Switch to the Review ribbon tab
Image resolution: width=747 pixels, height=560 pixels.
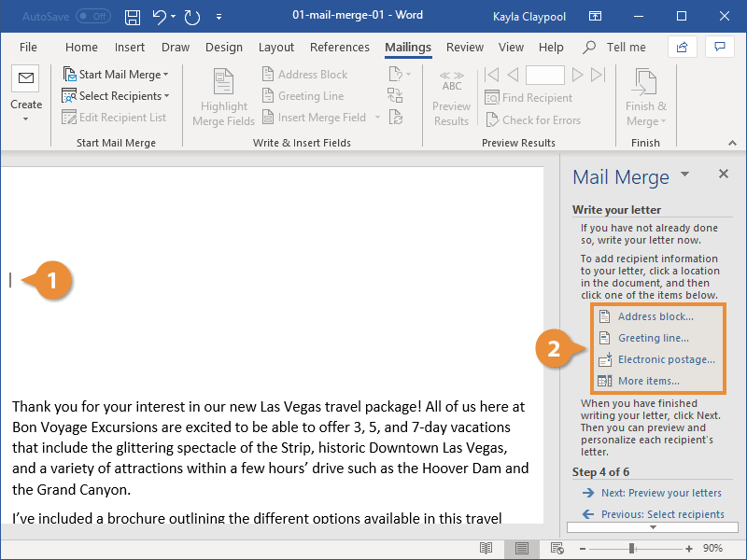[x=466, y=47]
